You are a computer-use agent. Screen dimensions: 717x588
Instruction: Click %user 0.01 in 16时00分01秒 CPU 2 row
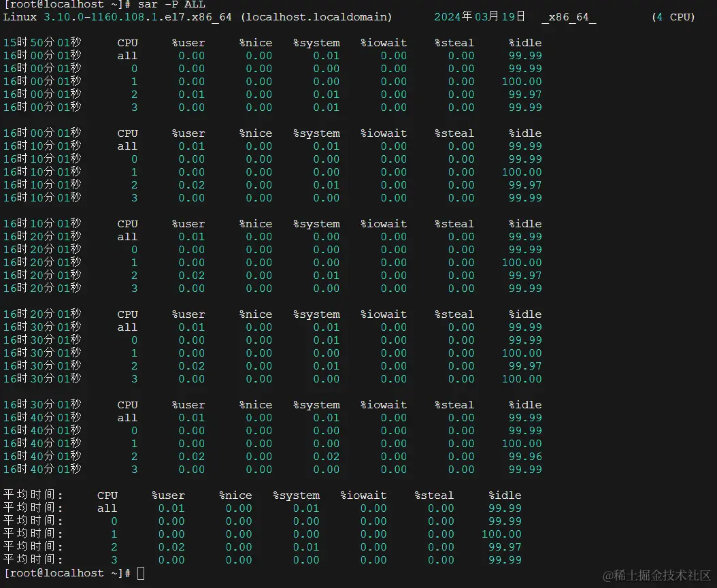tap(192, 95)
